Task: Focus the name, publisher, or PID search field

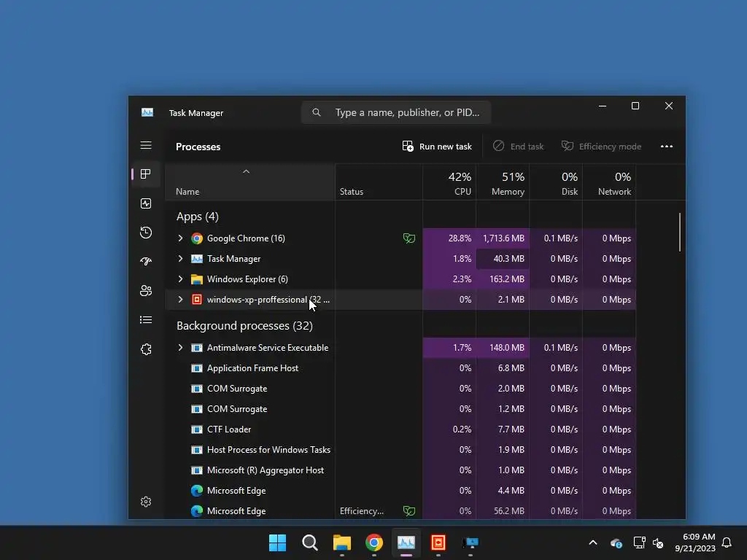Action: pos(396,112)
